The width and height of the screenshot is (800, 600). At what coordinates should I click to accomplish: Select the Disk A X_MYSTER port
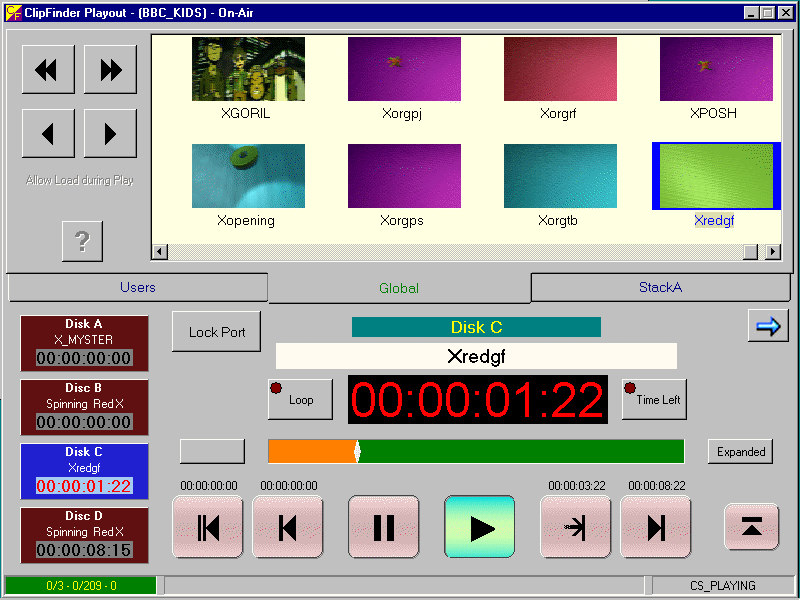click(84, 343)
